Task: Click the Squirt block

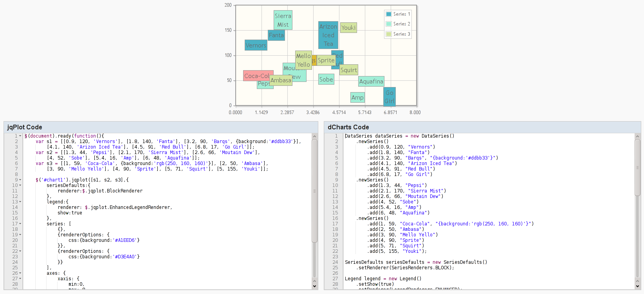Action: click(349, 70)
